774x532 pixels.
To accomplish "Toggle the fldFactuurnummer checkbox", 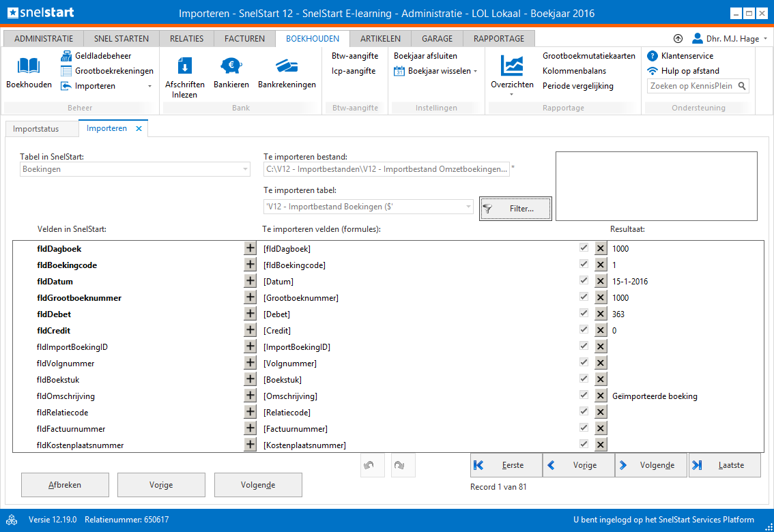I will (x=584, y=428).
